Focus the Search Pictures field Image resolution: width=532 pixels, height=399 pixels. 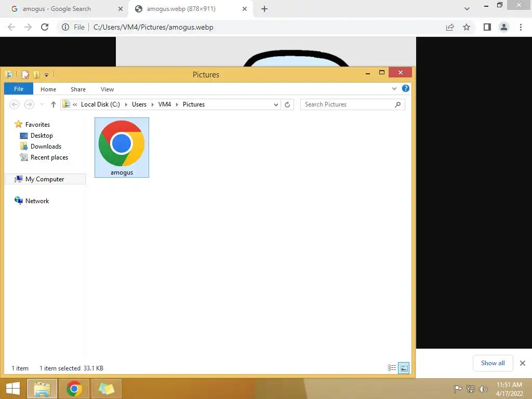pyautogui.click(x=353, y=104)
